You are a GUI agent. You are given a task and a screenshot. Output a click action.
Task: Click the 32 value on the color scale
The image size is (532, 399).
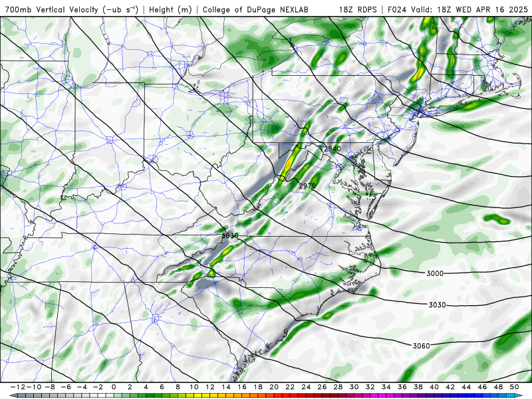(x=370, y=387)
